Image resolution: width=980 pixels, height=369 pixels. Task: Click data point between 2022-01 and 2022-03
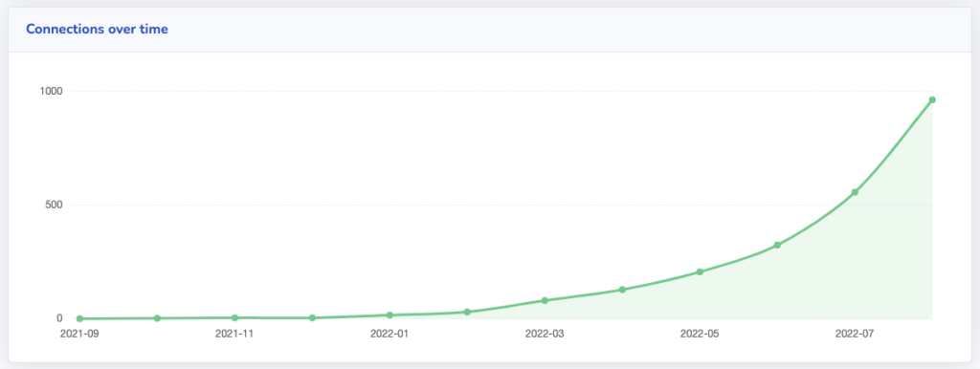tap(467, 312)
